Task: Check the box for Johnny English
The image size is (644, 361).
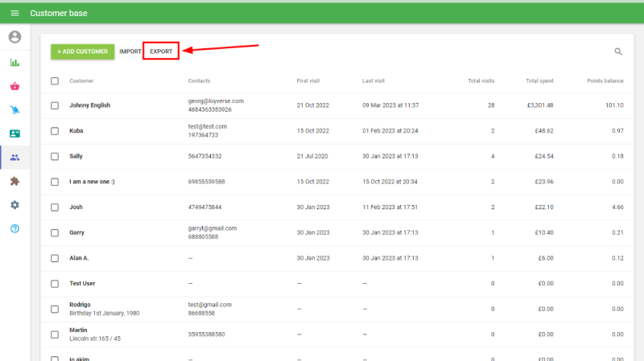Action: tap(55, 105)
